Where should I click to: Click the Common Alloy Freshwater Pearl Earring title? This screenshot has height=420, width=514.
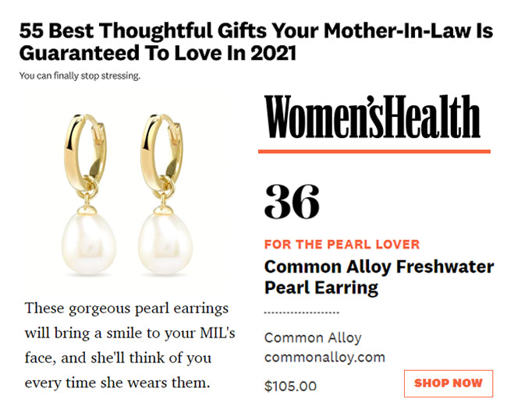[379, 277]
